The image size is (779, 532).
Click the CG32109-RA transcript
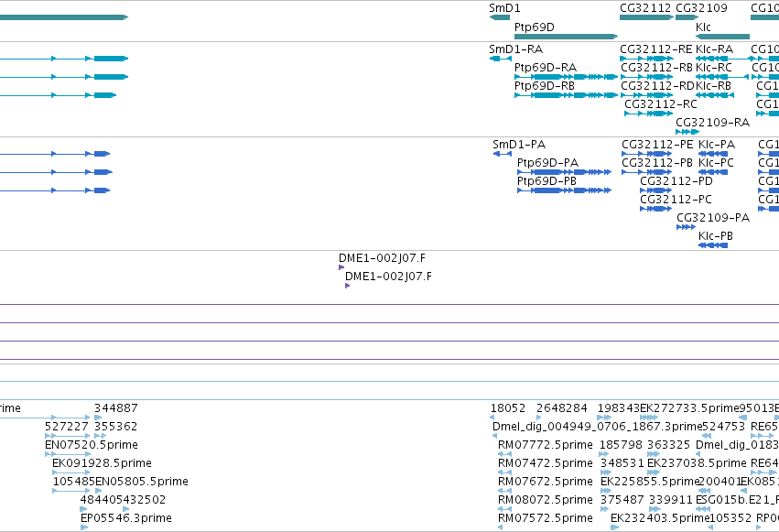(x=687, y=132)
